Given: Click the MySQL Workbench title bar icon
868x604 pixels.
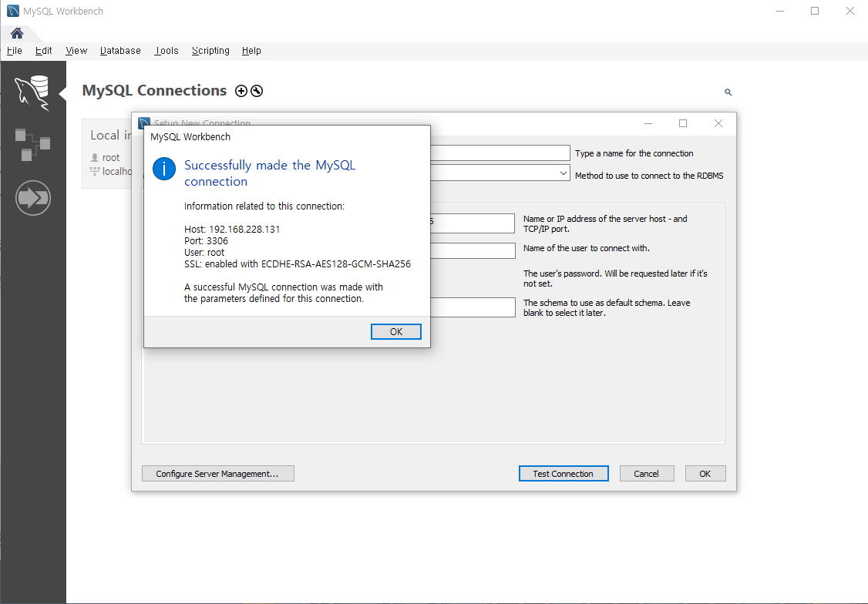Looking at the screenshot, I should click(x=13, y=11).
